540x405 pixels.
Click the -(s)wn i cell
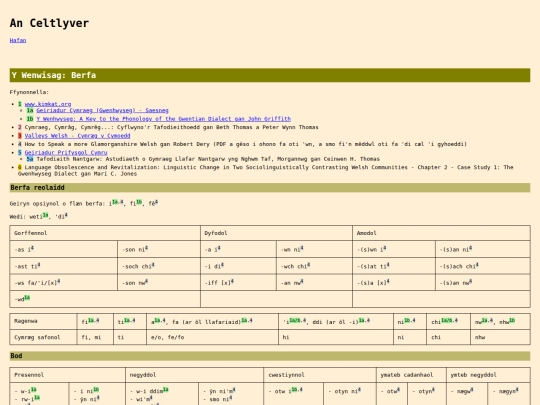pyautogui.click(x=394, y=249)
